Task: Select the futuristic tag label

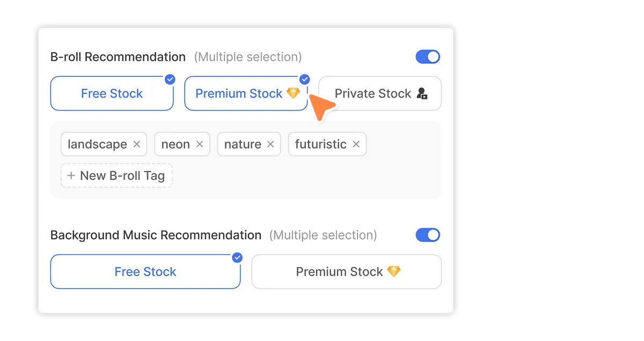Action: click(x=321, y=144)
